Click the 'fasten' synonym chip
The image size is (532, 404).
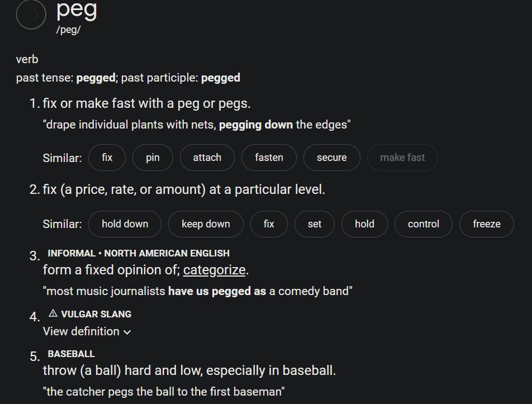(269, 158)
